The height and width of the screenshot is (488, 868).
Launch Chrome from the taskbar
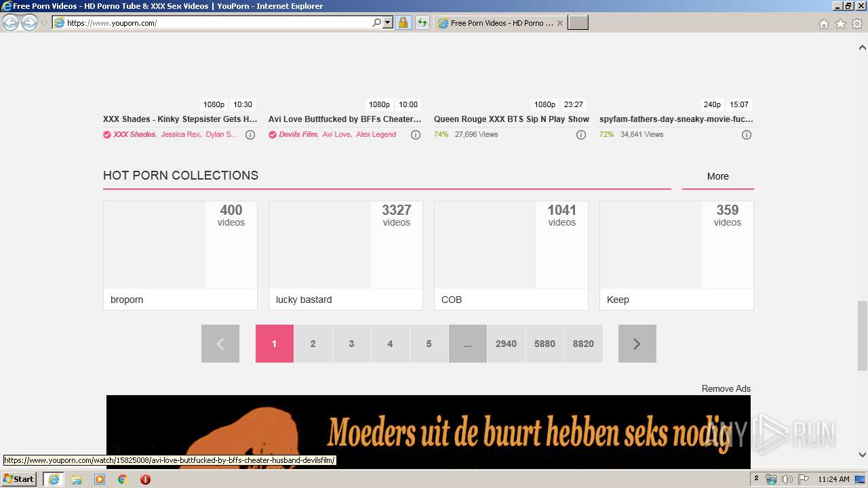click(123, 479)
